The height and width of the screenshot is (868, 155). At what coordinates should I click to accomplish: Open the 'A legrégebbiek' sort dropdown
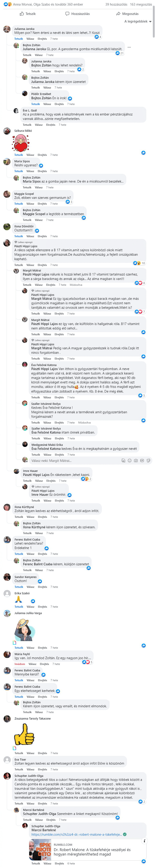coord(138,22)
